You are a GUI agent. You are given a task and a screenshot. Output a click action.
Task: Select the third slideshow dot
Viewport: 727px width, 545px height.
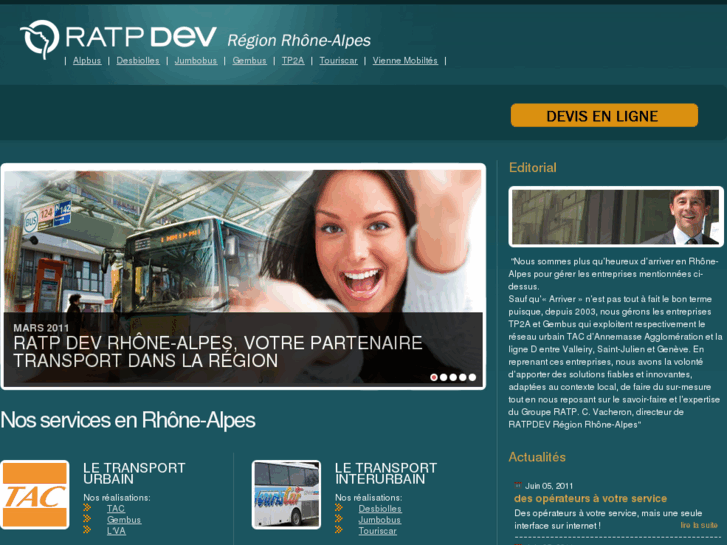[x=453, y=377]
